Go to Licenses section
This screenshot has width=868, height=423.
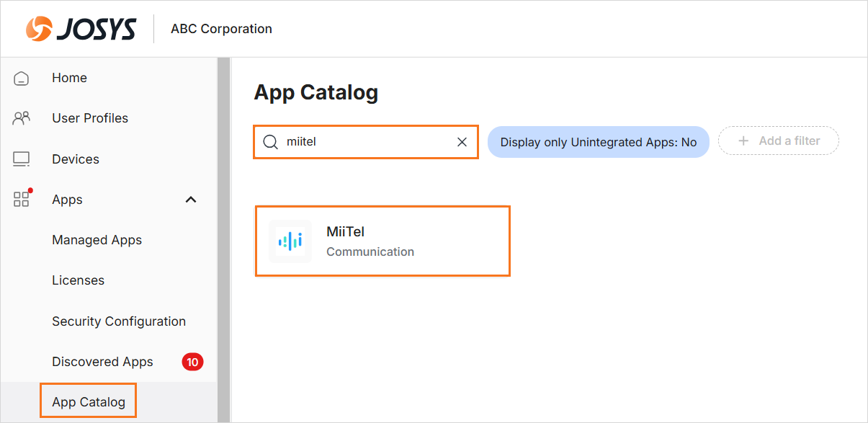coord(78,280)
